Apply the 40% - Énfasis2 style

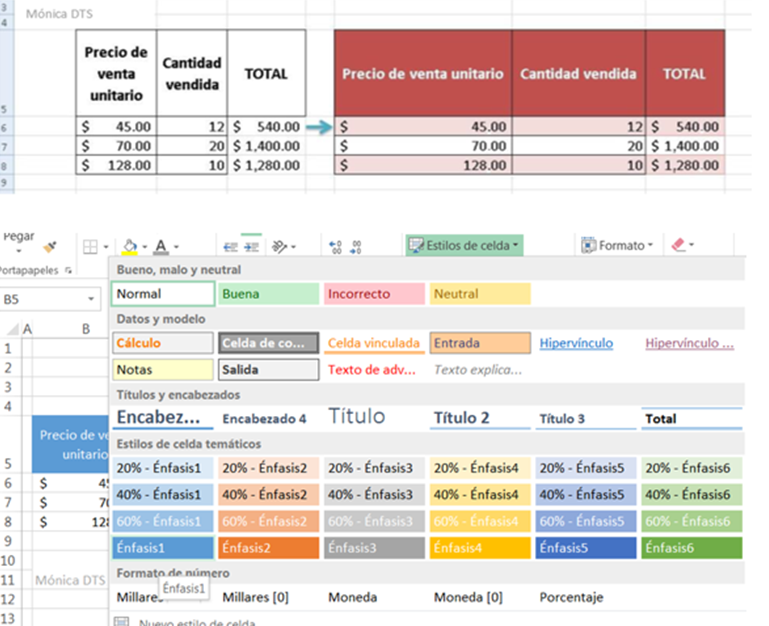[x=269, y=495]
